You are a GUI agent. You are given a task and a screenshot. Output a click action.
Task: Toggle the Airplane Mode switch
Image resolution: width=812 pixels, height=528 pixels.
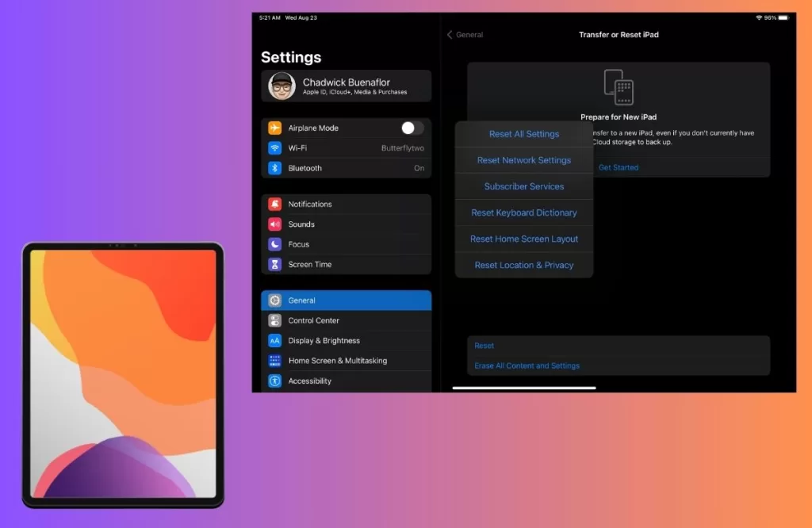click(x=412, y=128)
